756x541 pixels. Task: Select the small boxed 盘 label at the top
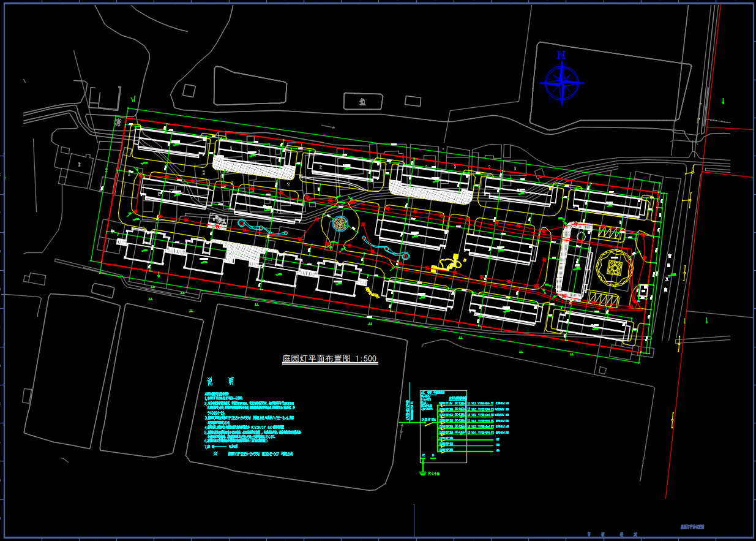point(362,101)
